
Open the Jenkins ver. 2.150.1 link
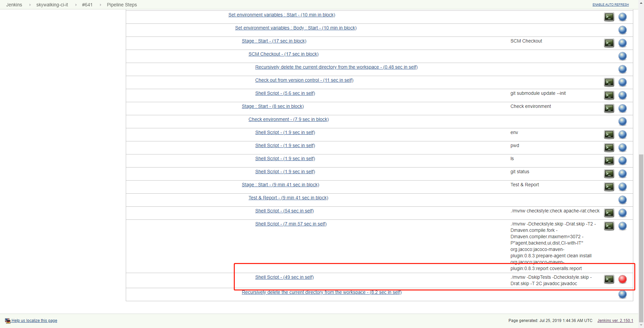coord(615,321)
